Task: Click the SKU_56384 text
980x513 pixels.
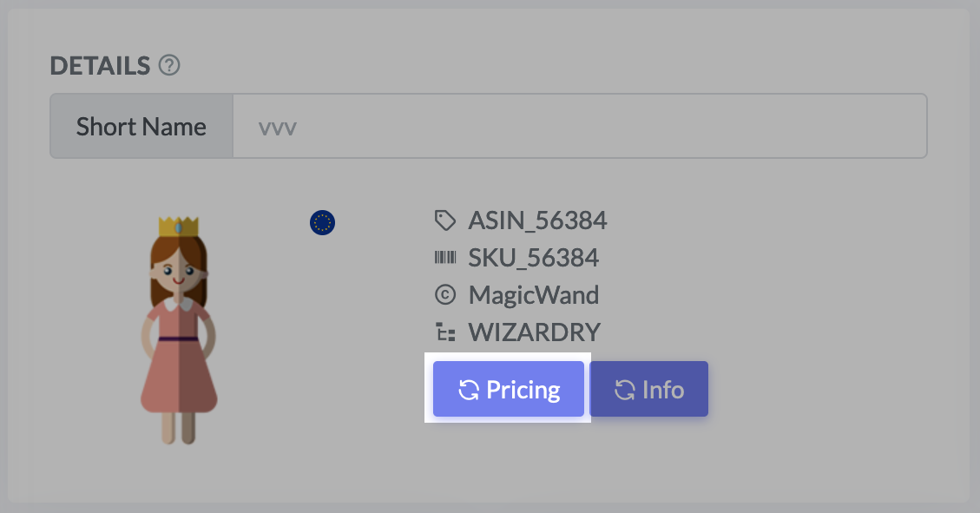Action: (533, 258)
